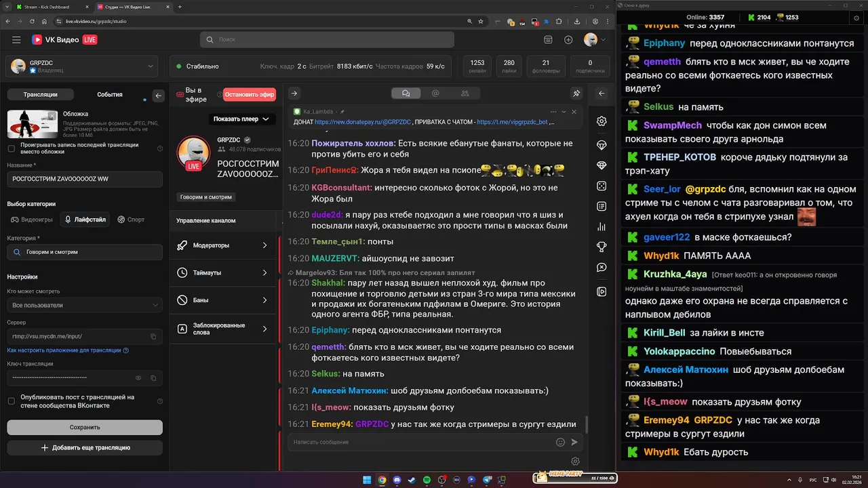Click the create plus icon in header
868x488 pixels.
(x=568, y=40)
